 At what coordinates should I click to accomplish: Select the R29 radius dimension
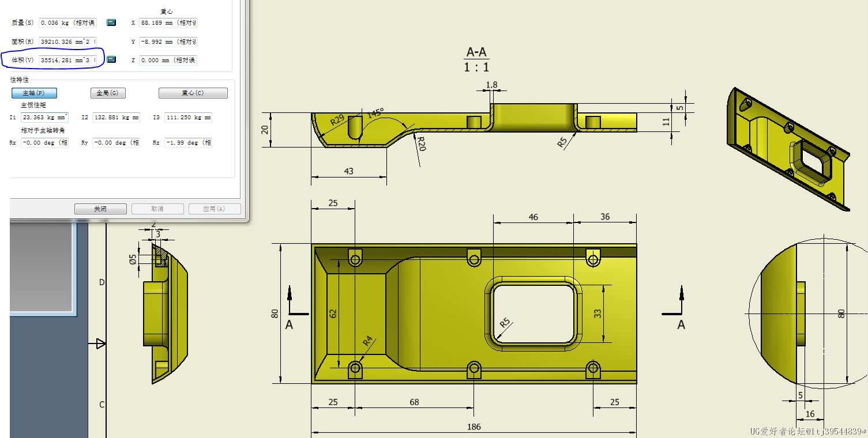click(337, 120)
